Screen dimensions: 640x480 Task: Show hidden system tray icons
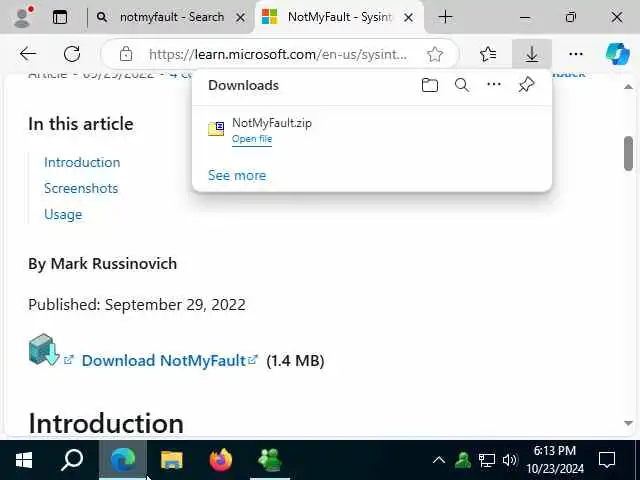[439, 460]
